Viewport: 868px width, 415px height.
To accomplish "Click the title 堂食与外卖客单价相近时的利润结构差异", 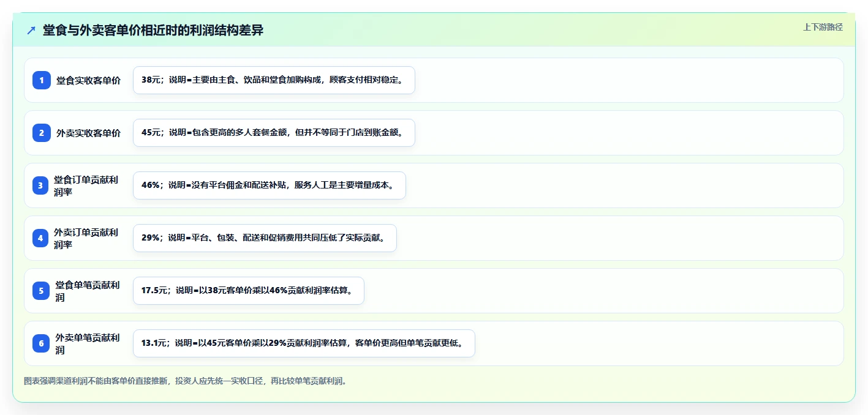I will click(x=153, y=30).
